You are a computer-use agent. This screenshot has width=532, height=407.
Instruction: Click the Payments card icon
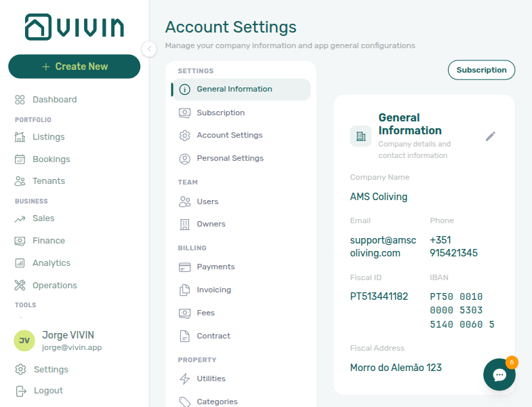tap(184, 267)
